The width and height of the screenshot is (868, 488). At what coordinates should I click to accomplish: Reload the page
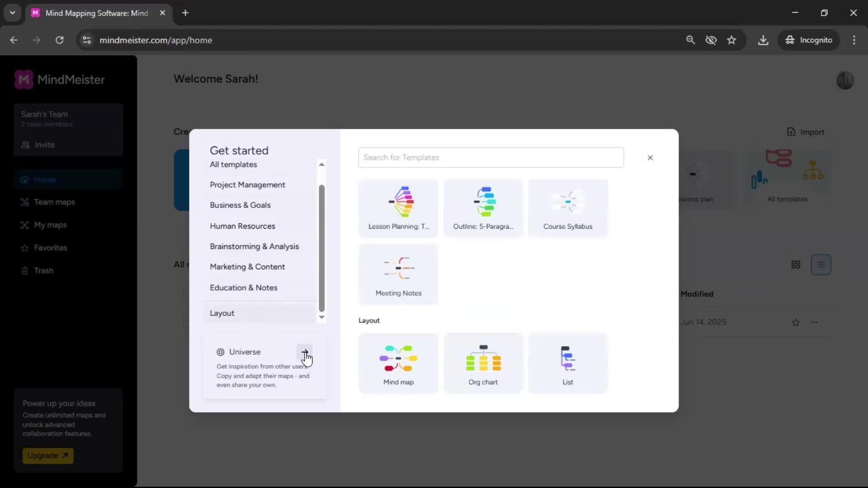click(59, 40)
